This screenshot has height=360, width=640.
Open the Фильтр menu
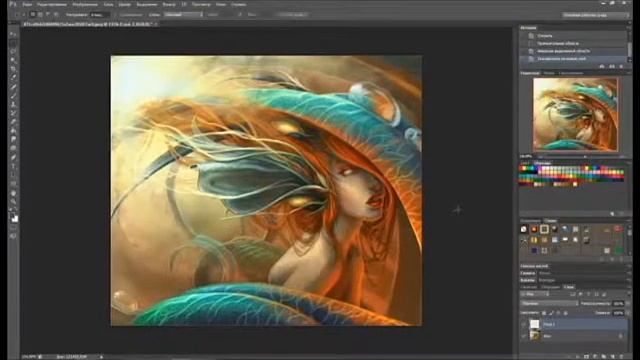(x=169, y=4)
